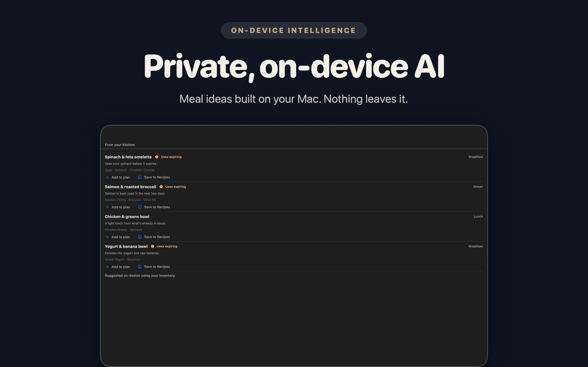Click the Dinner label on the salmon row
Viewport: 588px width, 367px height.
pyautogui.click(x=478, y=187)
